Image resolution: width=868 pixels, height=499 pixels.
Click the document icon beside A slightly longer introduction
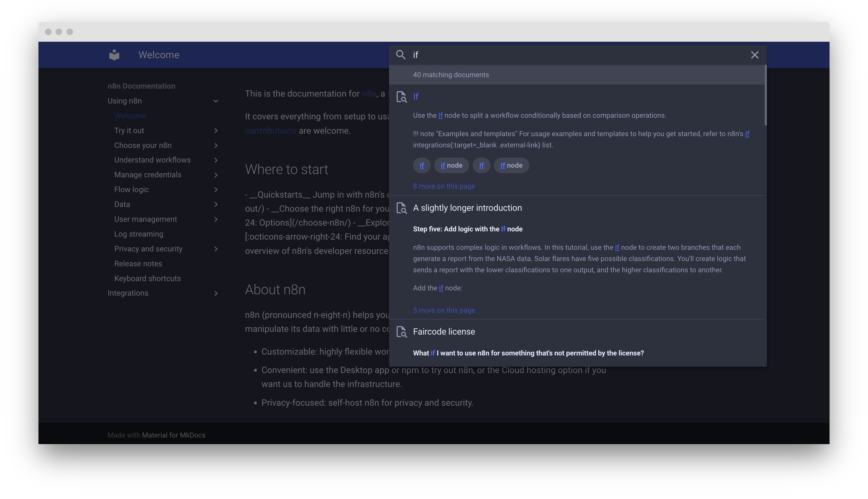(401, 208)
